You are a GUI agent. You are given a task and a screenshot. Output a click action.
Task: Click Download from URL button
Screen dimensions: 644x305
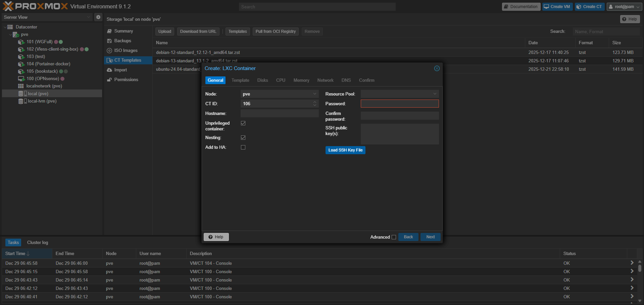[198, 32]
